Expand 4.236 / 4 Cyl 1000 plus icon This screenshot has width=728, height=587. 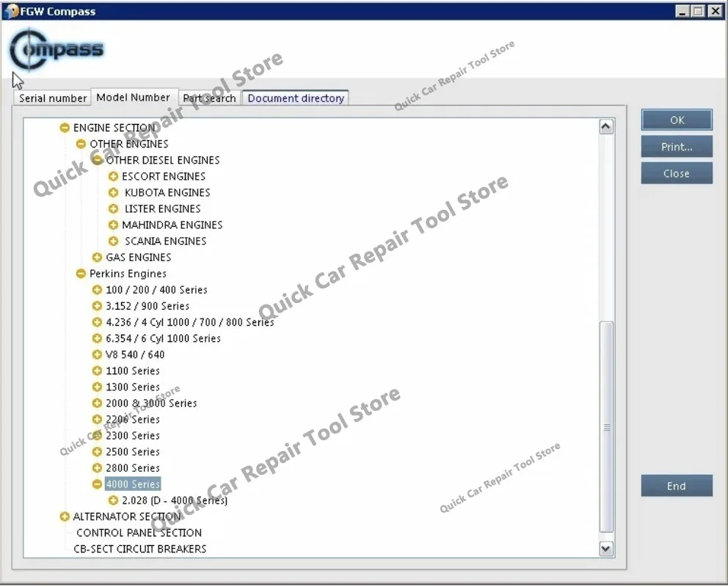[x=97, y=322]
